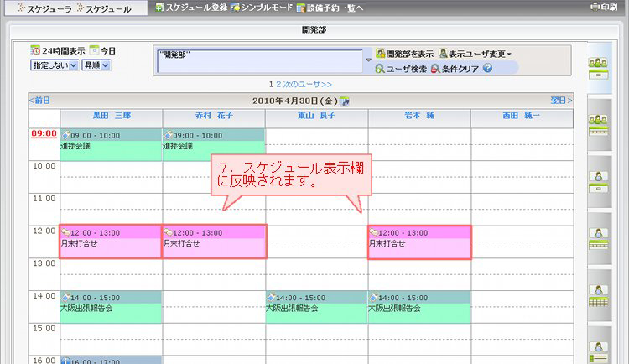Open the 昇順 sort order dropdown

coord(96,65)
